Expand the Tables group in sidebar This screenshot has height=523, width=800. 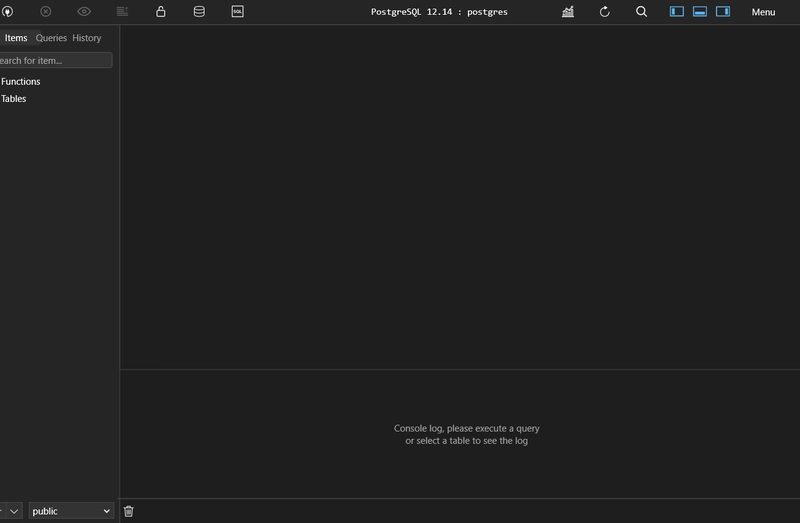pos(14,98)
